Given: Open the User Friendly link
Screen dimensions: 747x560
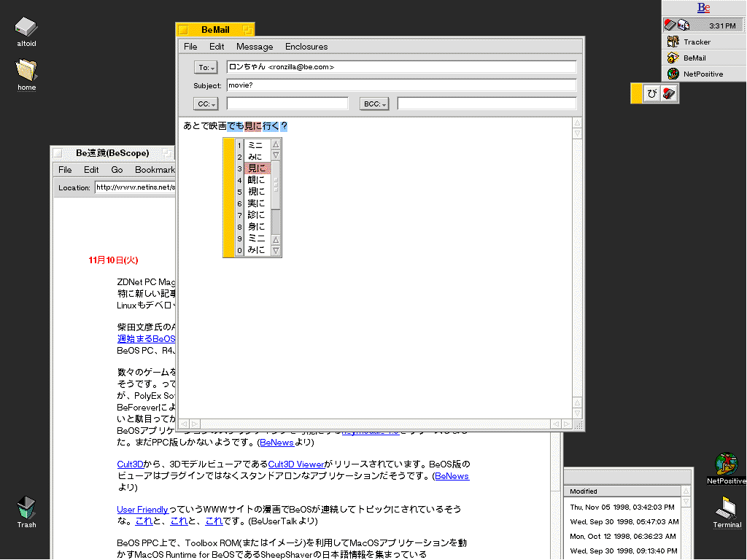Looking at the screenshot, I should [x=142, y=510].
